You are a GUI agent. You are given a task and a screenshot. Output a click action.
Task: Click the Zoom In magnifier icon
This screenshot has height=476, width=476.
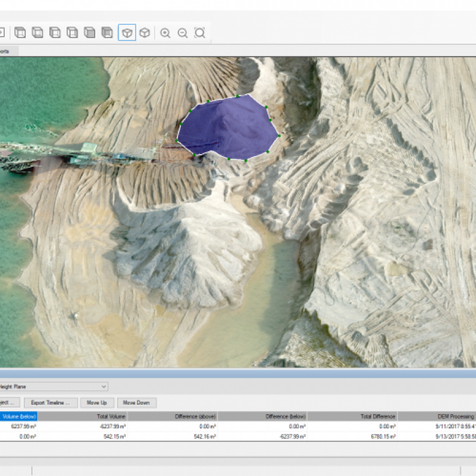click(165, 33)
